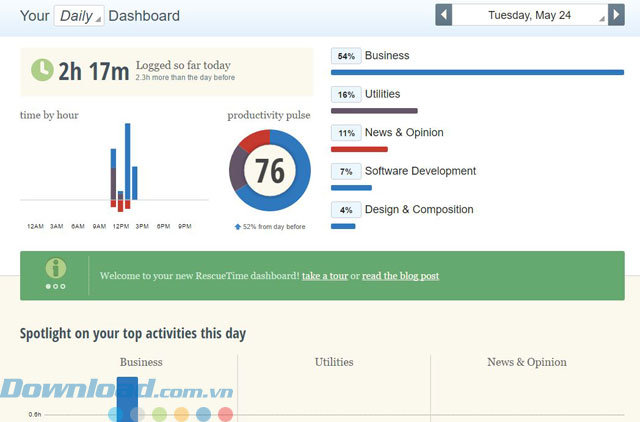
Task: Open the Software Development category
Action: pos(420,171)
